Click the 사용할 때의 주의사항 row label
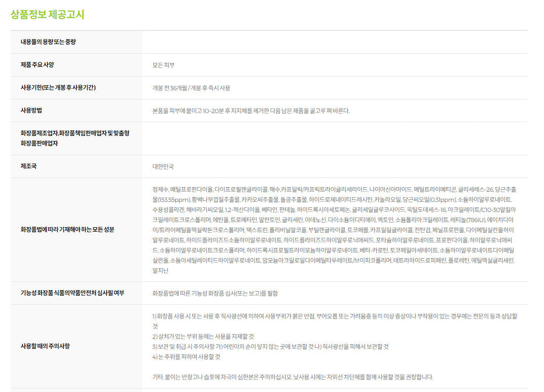This screenshot has width=544, height=392. click(45, 346)
